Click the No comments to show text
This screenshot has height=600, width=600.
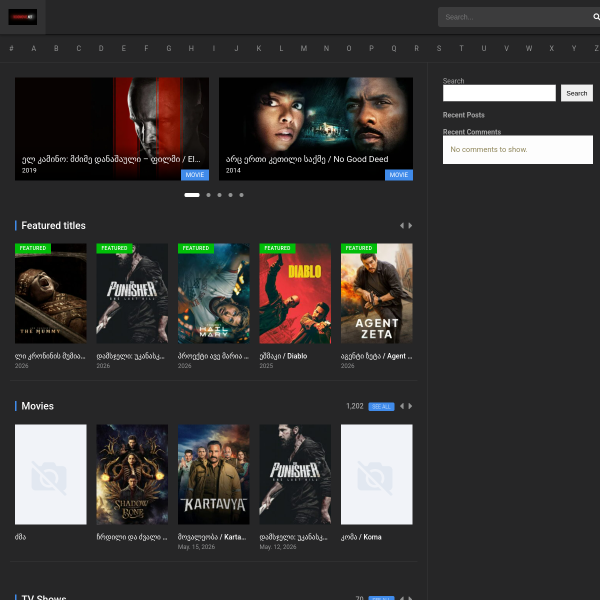(489, 150)
